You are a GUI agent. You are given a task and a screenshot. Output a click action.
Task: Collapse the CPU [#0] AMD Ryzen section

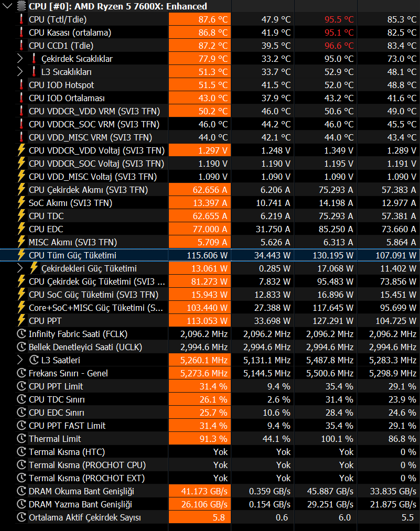pos(7,6)
